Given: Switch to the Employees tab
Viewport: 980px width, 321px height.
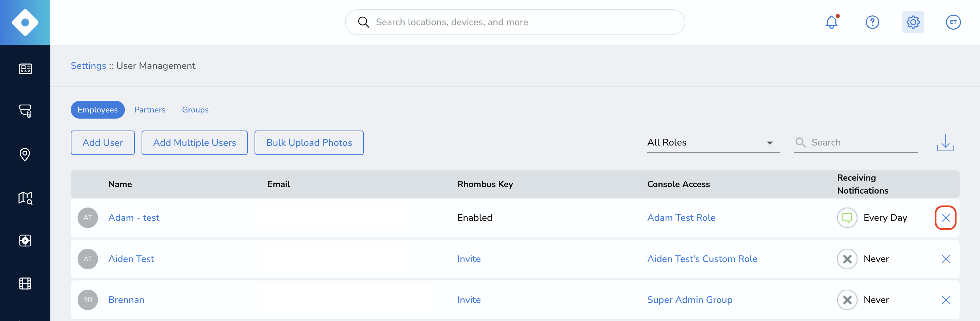Looking at the screenshot, I should (98, 110).
